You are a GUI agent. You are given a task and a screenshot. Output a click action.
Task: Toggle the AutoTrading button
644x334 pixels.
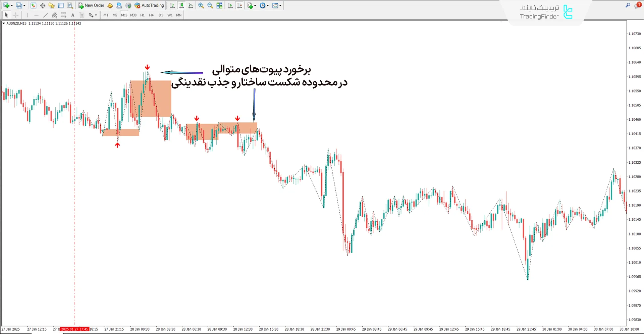[x=149, y=5]
